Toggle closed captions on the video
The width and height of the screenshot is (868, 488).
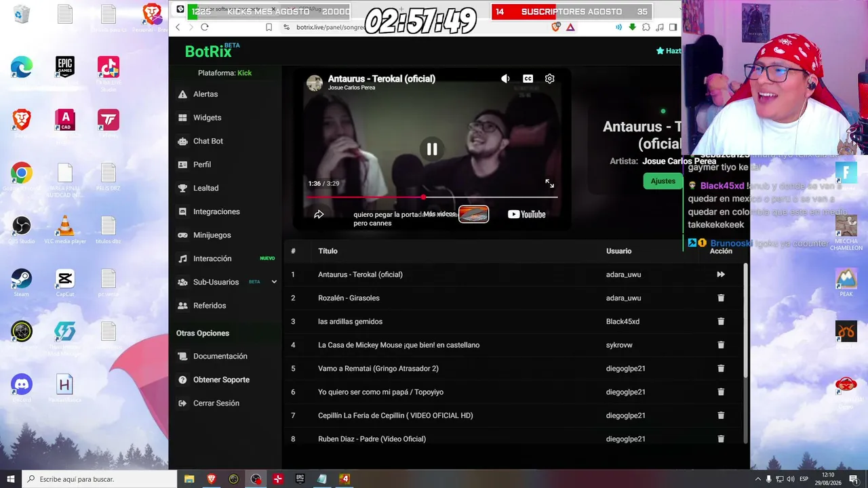528,79
